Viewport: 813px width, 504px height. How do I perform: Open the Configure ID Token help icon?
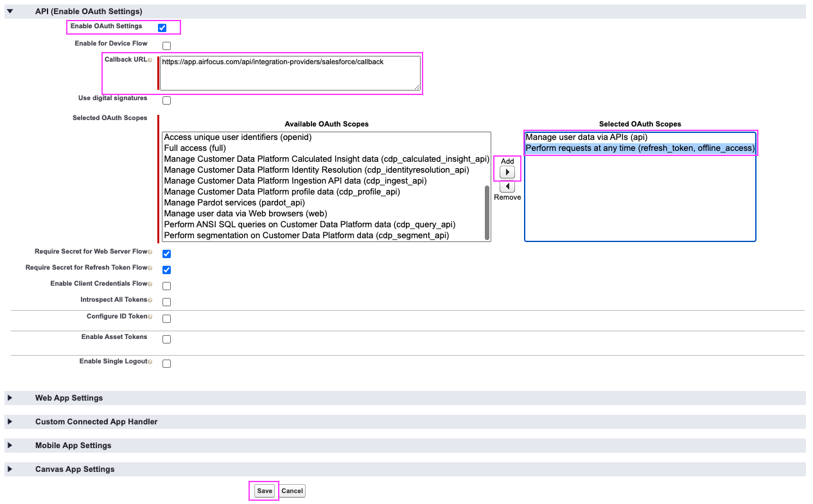(x=150, y=315)
